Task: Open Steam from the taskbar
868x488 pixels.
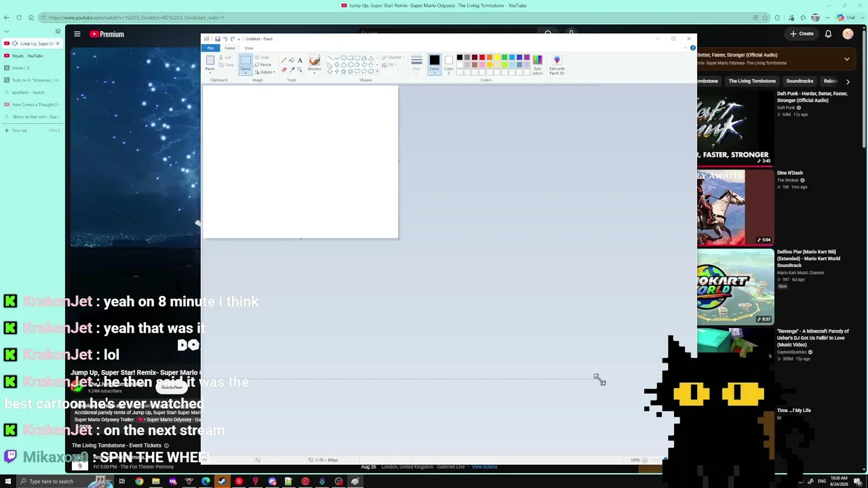Action: click(x=222, y=481)
